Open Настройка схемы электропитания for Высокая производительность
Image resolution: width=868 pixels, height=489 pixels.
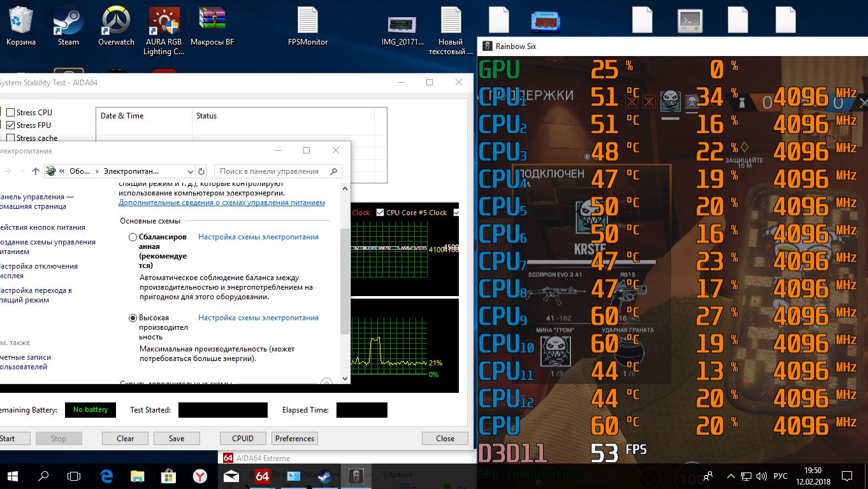tap(258, 318)
